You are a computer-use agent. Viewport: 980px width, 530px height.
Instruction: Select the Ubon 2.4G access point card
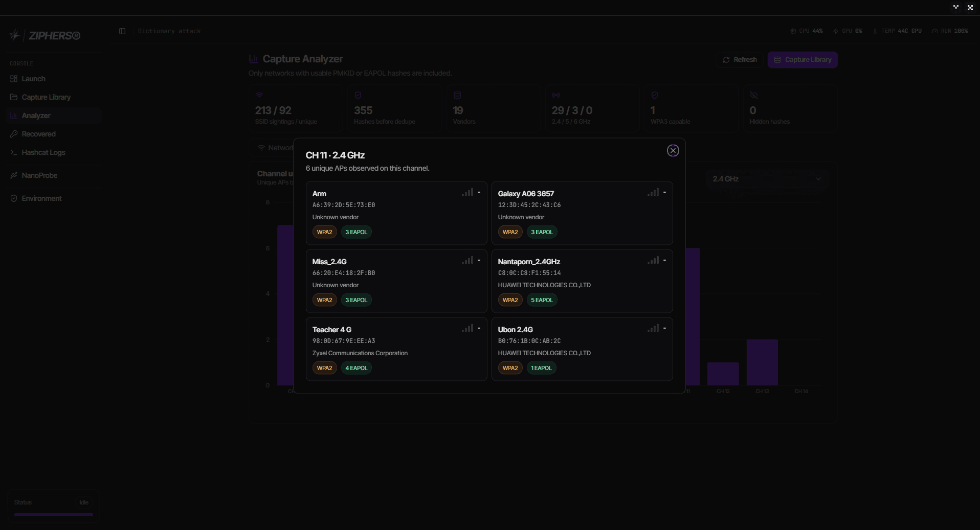click(582, 349)
